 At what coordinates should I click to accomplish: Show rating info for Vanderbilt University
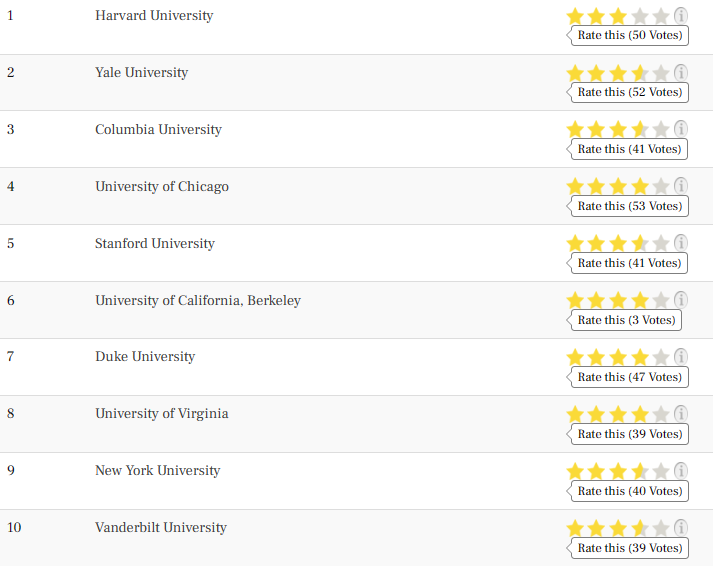[x=680, y=528]
